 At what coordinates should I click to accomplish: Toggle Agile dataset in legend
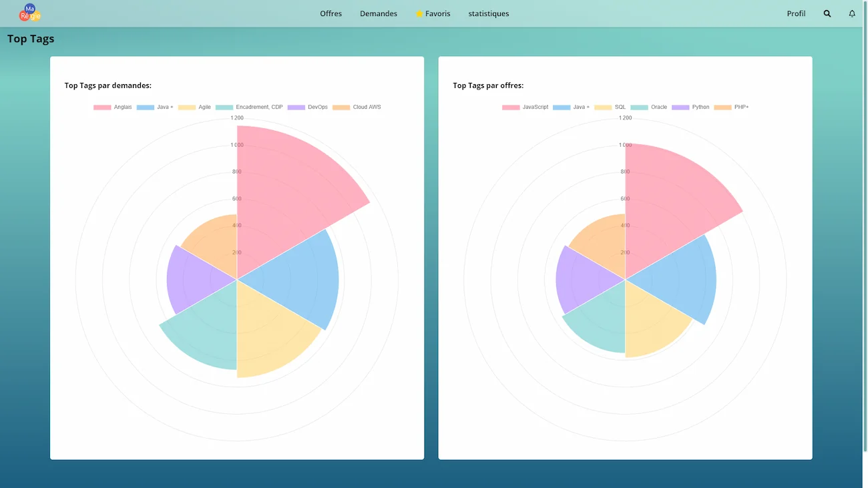195,107
